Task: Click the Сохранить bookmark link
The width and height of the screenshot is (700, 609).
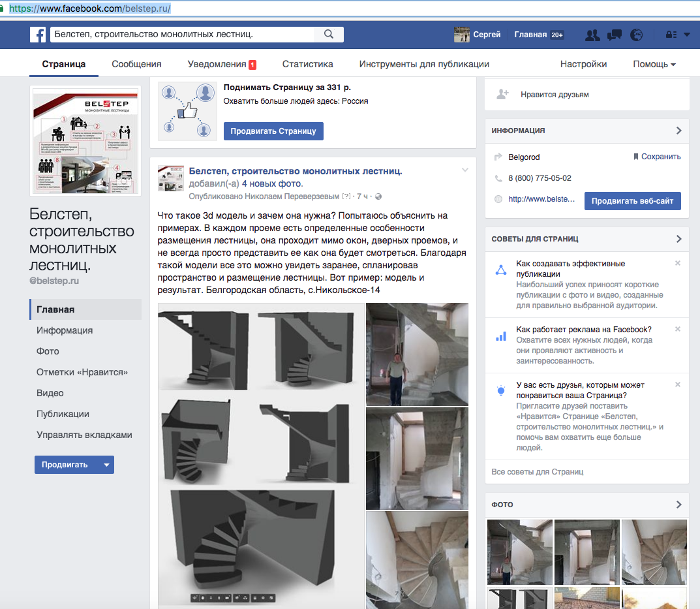Action: pos(657,157)
